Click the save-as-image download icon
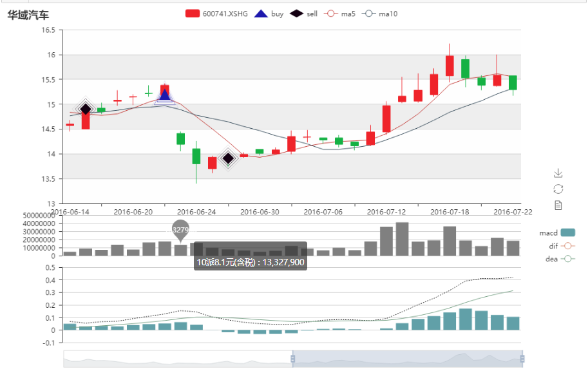Screen dimensions: 588x378 (558, 173)
